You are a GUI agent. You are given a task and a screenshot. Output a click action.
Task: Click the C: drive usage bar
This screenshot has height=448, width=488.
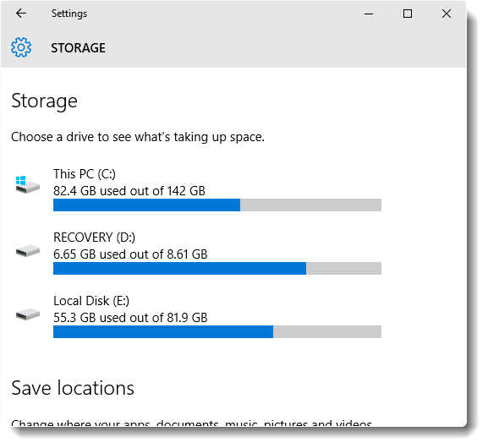coord(217,205)
